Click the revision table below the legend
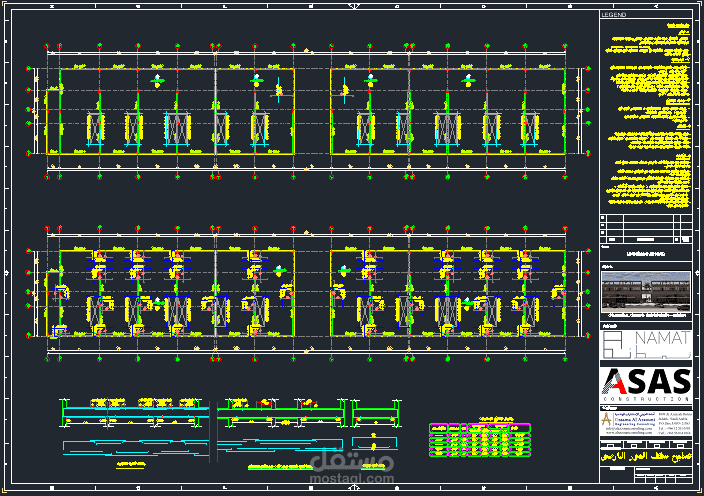 pyautogui.click(x=646, y=228)
